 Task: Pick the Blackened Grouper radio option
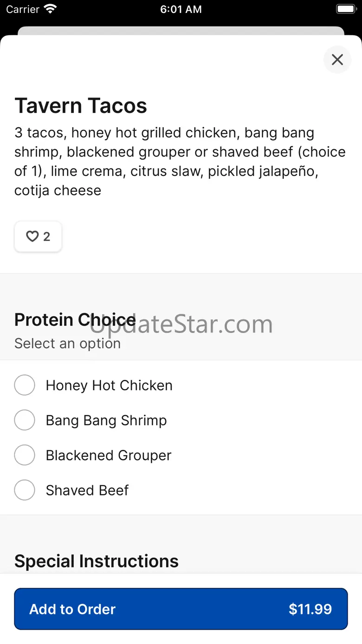tap(25, 455)
